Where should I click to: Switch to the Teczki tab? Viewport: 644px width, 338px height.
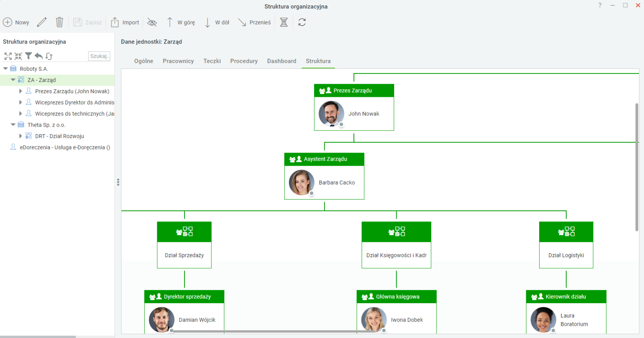(212, 61)
